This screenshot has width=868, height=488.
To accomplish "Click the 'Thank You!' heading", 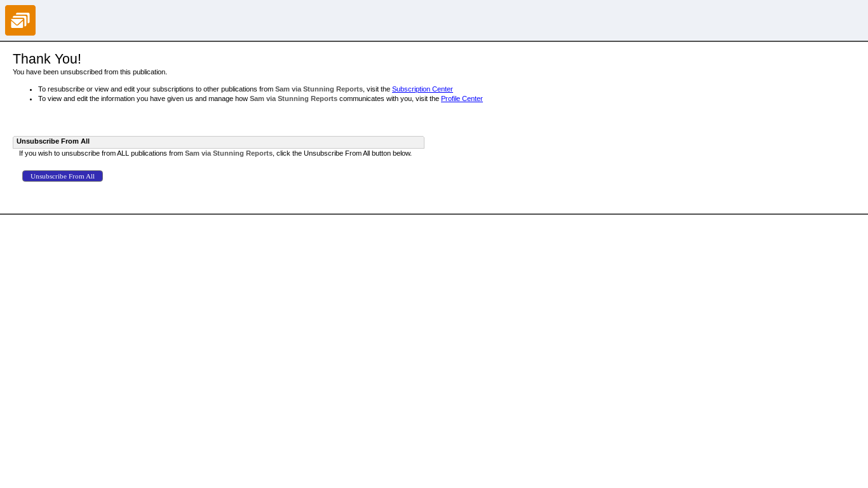I will 47,59.
